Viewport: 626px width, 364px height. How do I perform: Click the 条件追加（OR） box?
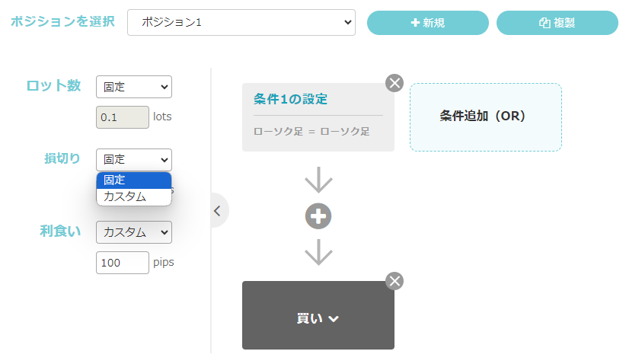point(485,117)
